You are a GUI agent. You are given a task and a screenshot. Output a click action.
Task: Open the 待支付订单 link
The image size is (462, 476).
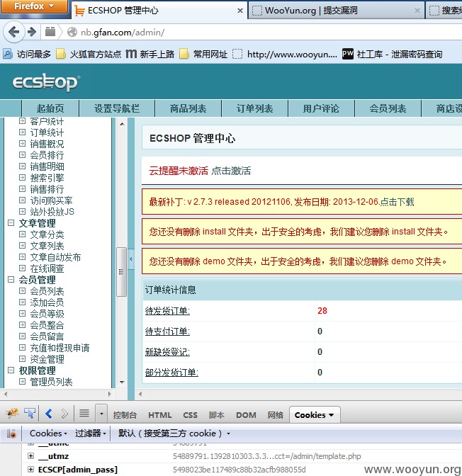[167, 331]
